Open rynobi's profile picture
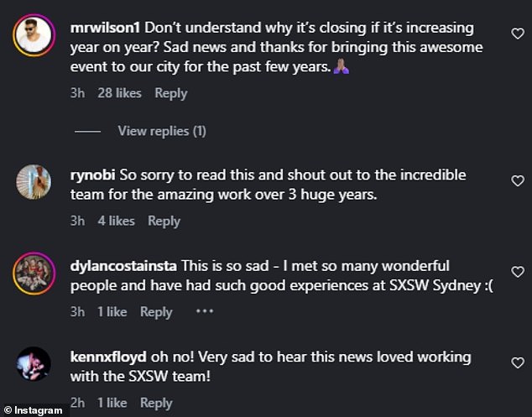532x417 pixels. pos(34,182)
